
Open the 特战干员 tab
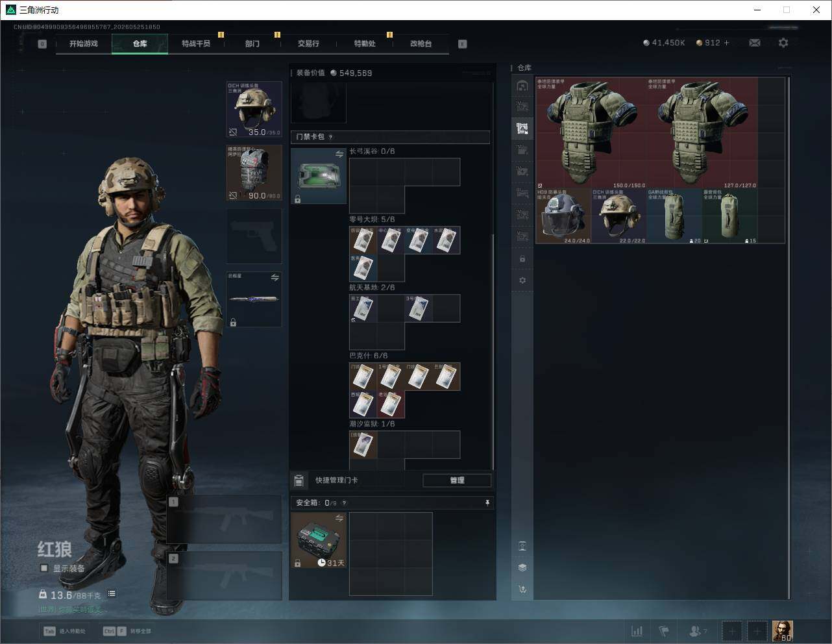[x=196, y=43]
